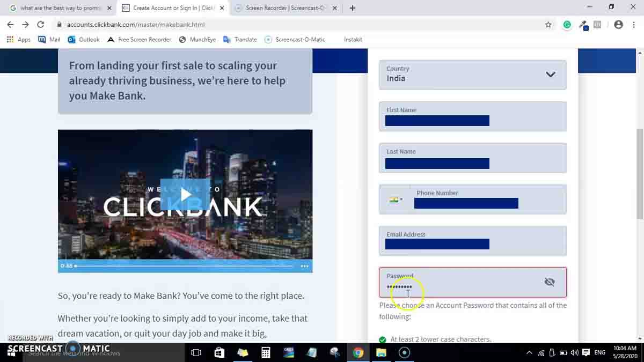Click the address bar URL
The height and width of the screenshot is (362, 644).
point(136,25)
